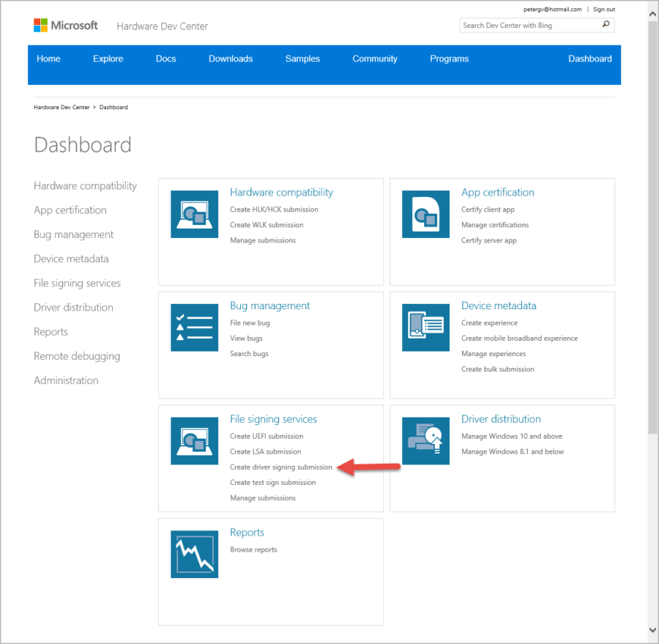Image resolution: width=659 pixels, height=644 pixels.
Task: Click the Hardware compatibility tile icon
Action: 194,214
